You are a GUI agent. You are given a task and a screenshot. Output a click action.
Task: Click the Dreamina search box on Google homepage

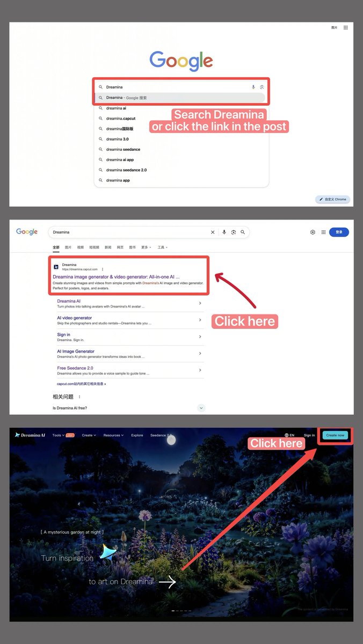click(181, 87)
